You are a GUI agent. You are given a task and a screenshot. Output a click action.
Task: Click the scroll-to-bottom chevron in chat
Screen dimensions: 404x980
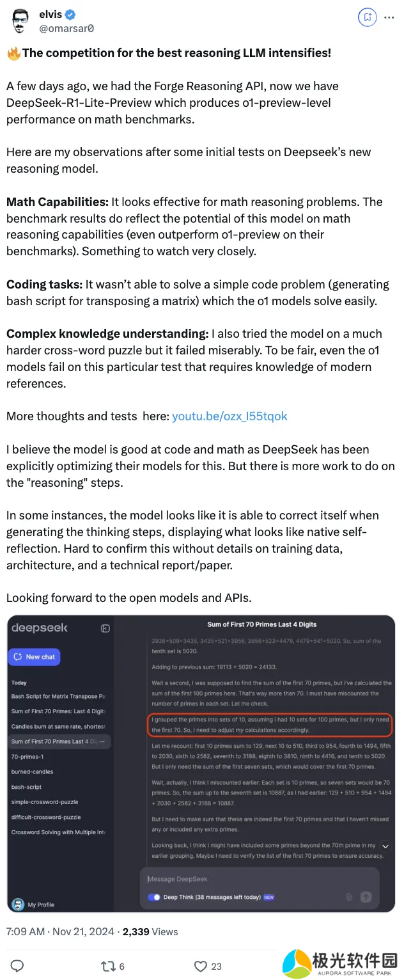385,846
